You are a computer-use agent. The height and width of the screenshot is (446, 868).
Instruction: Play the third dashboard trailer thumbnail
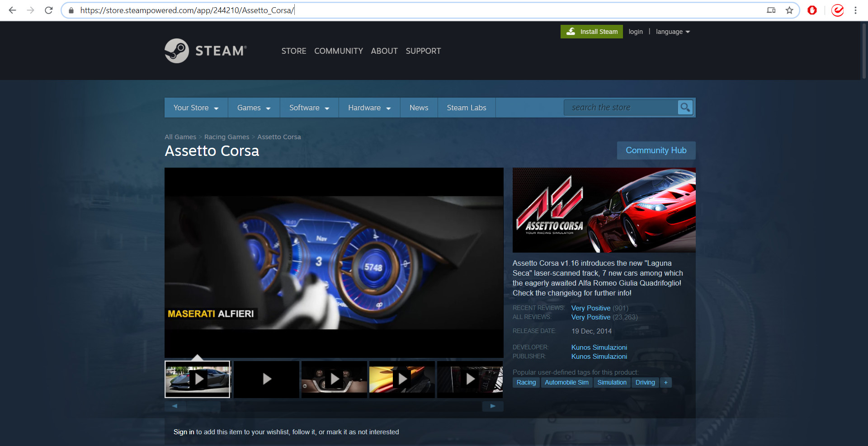pos(334,379)
